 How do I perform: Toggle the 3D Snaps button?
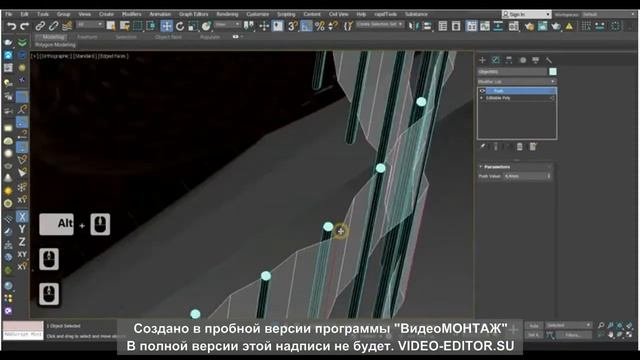click(292, 27)
